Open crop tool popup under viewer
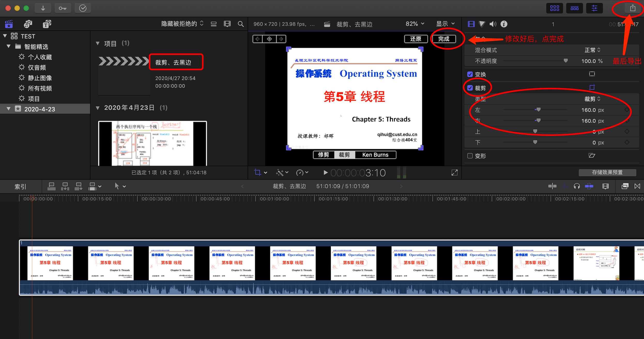Screen dimensions: 644x339 tap(260, 172)
